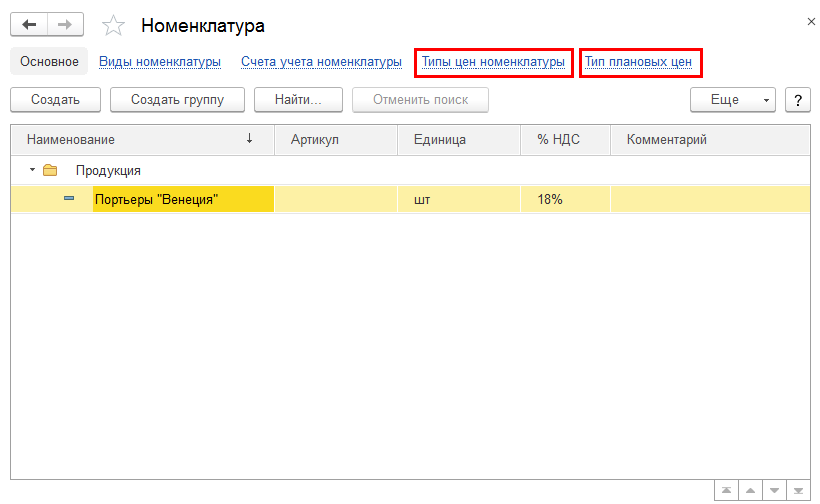Viewport: 820px width, 504px height.
Task: Open Тип плановых цен link
Action: [x=638, y=62]
